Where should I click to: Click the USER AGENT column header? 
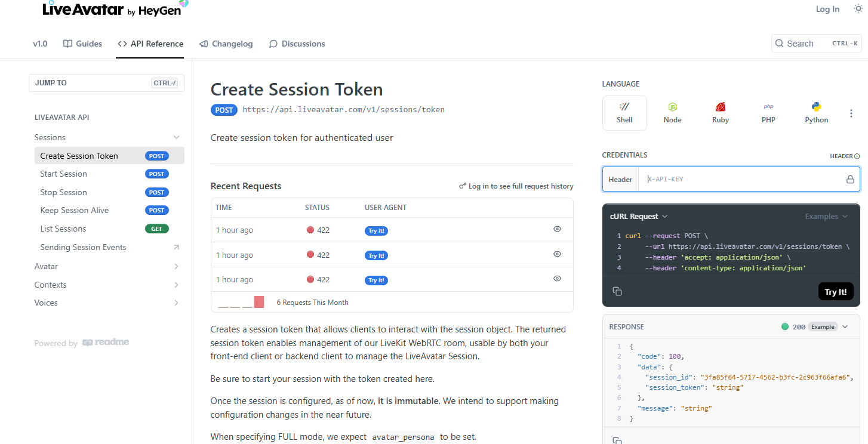click(x=386, y=208)
